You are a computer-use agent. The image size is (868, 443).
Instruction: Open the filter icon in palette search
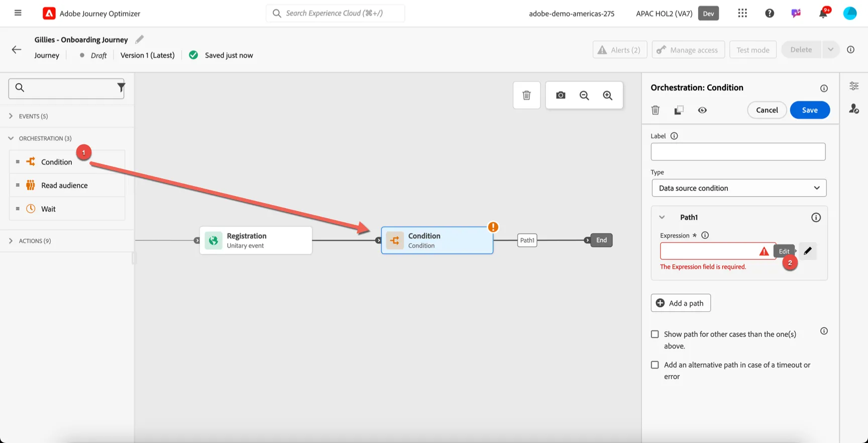[121, 87]
